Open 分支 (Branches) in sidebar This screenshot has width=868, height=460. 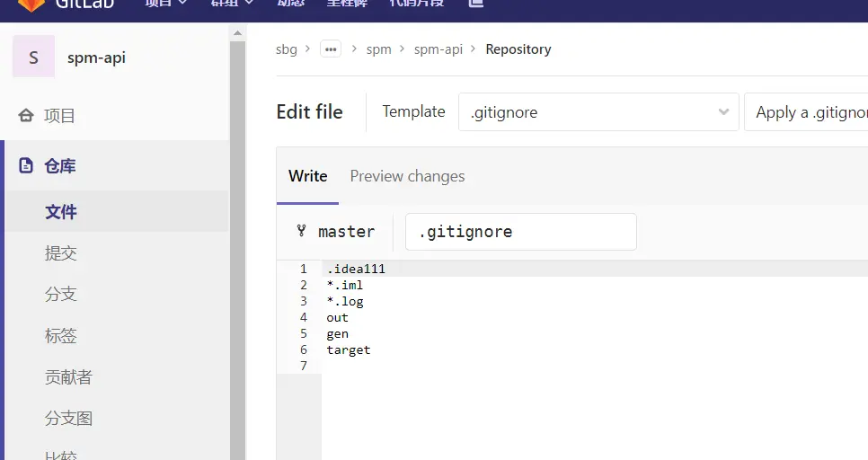61,295
